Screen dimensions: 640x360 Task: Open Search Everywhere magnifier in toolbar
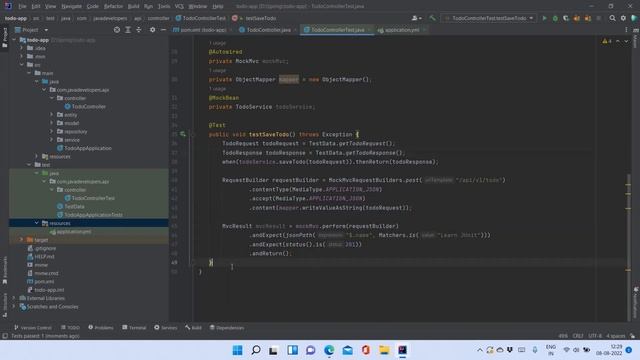(x=612, y=18)
